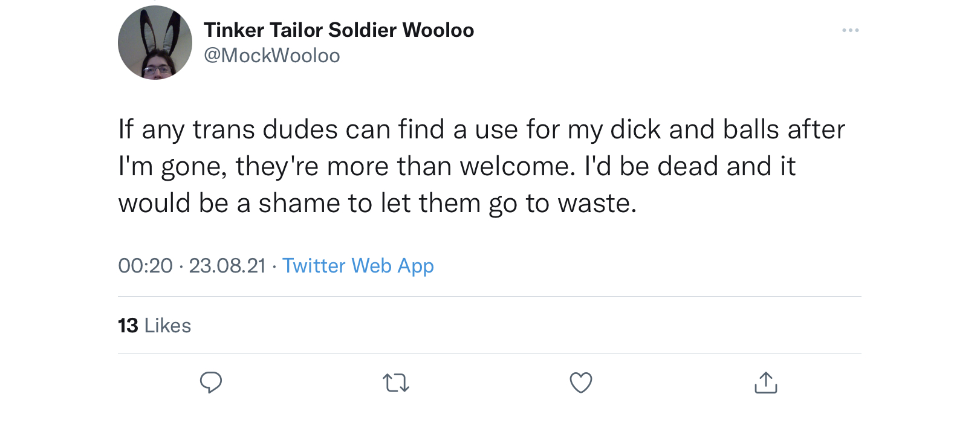
Task: Click the 00:20 timestamp
Action: 145,266
